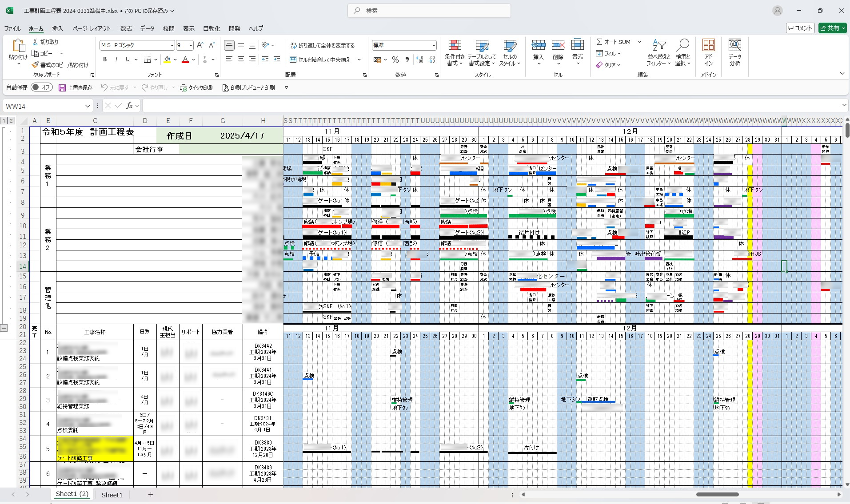Click the Copy (コピー) icon
The width and height of the screenshot is (850, 504).
pos(35,53)
